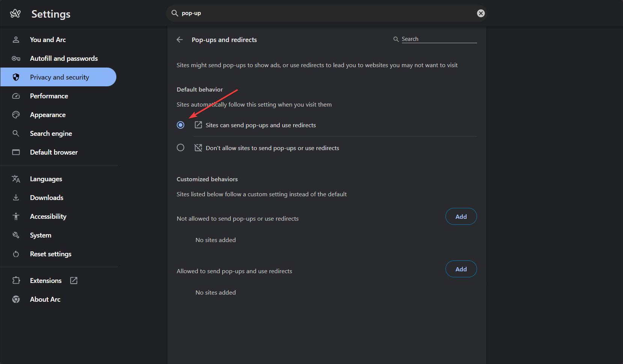
Task: Click No sites added under Not allowed
Action: point(216,240)
